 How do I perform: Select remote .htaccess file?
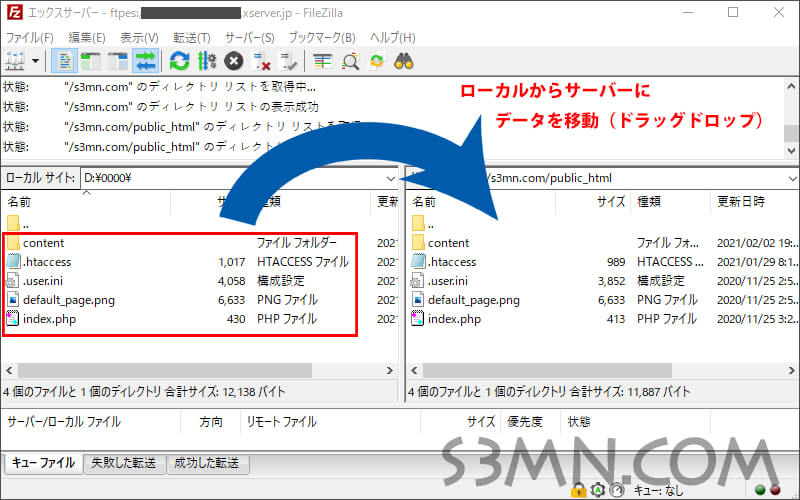point(444,262)
